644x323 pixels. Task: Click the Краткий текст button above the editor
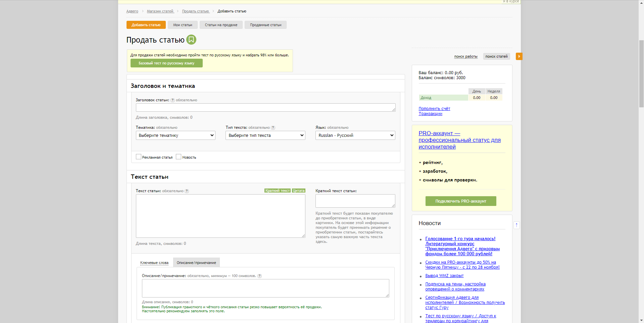point(278,191)
